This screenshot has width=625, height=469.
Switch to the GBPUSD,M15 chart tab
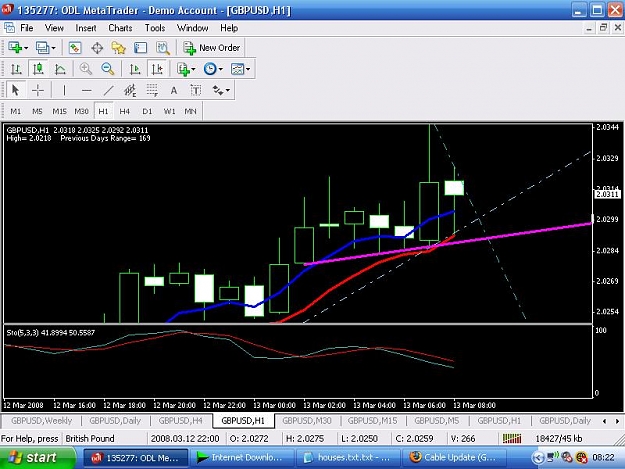point(372,421)
